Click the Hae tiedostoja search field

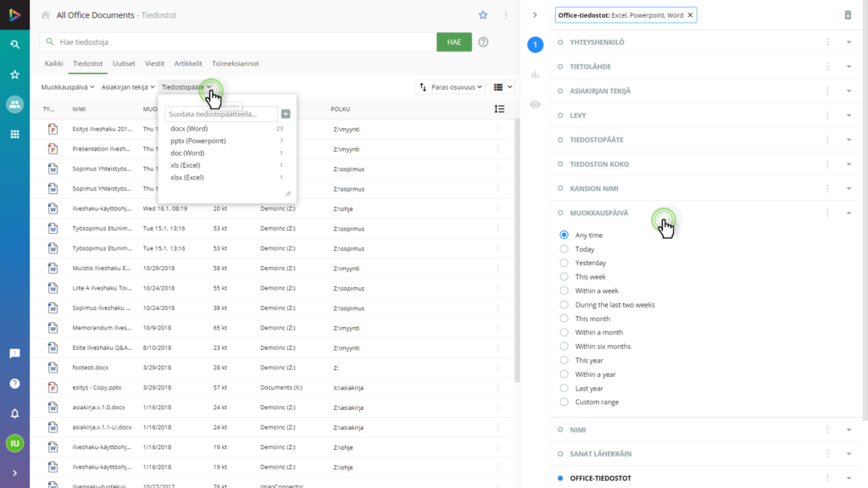coord(238,42)
